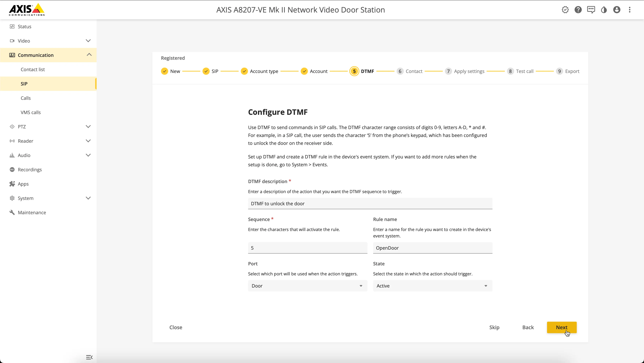The image size is (644, 363).
Task: Collapse the sidebar with bottom menu icon
Action: tap(89, 357)
